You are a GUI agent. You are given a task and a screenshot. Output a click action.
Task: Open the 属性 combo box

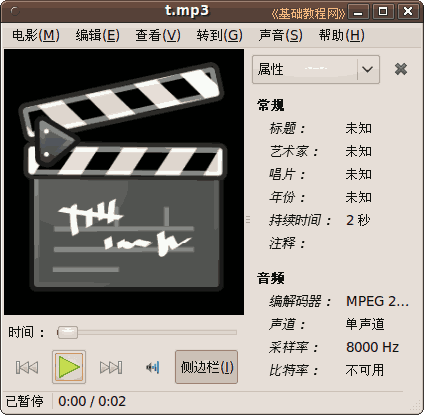[x=316, y=69]
